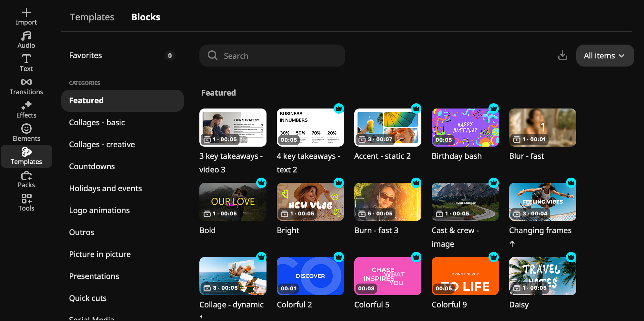Viewport: 644px width, 321px height.
Task: Open the Countdowns category
Action: point(123,167)
